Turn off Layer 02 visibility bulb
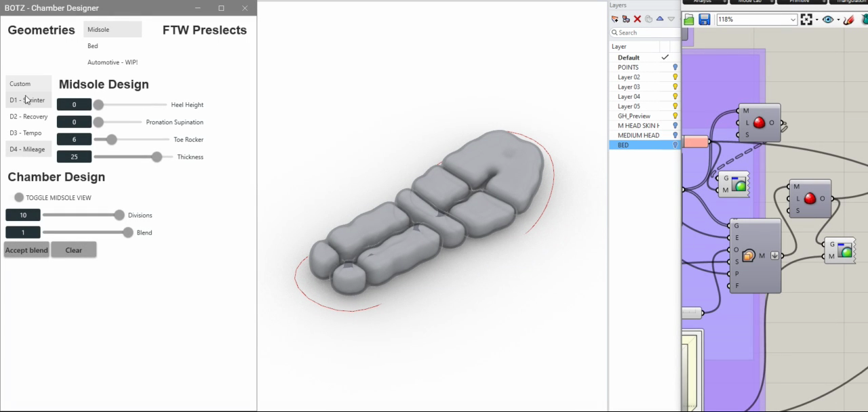 pos(675,77)
